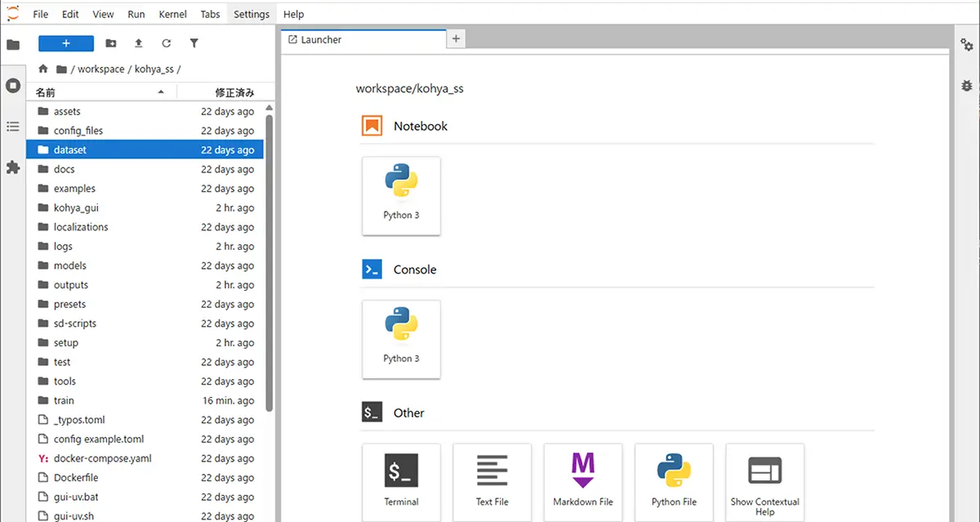This screenshot has width=980, height=522.
Task: Sort files by 名前 column header
Action: coord(102,92)
